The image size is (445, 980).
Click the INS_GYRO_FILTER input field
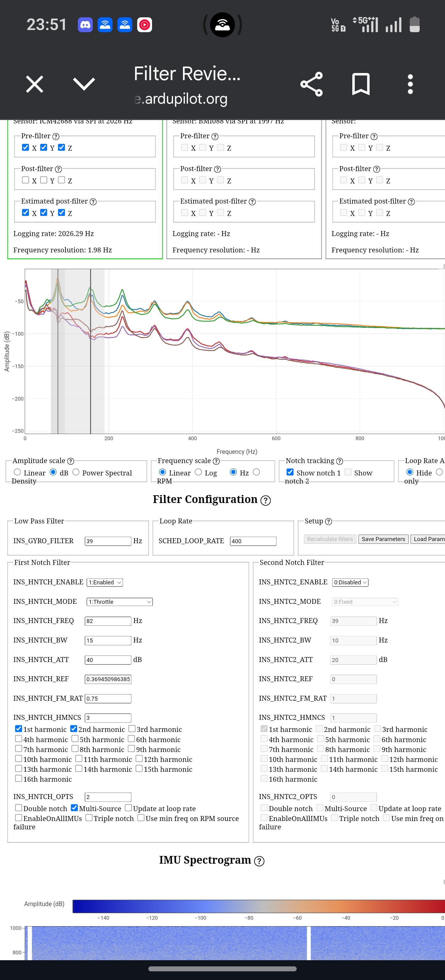point(108,541)
